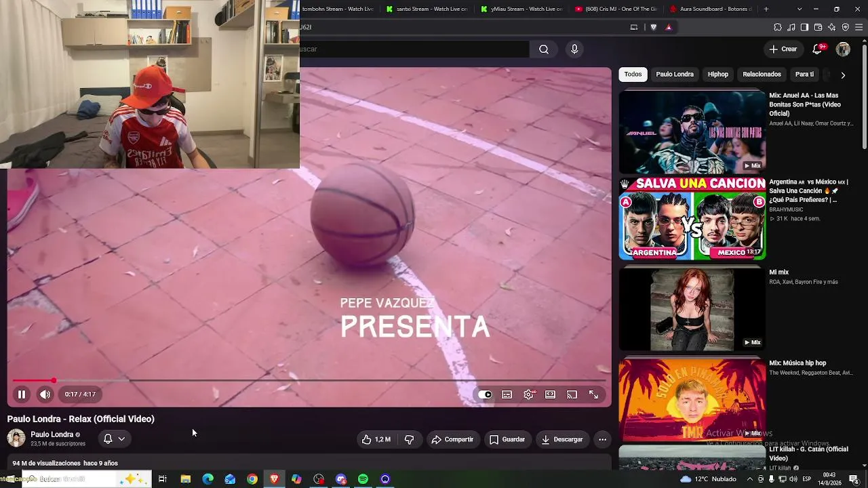This screenshot has height=488, width=868.
Task: Open Brave Shields lion icon
Action: (x=654, y=27)
